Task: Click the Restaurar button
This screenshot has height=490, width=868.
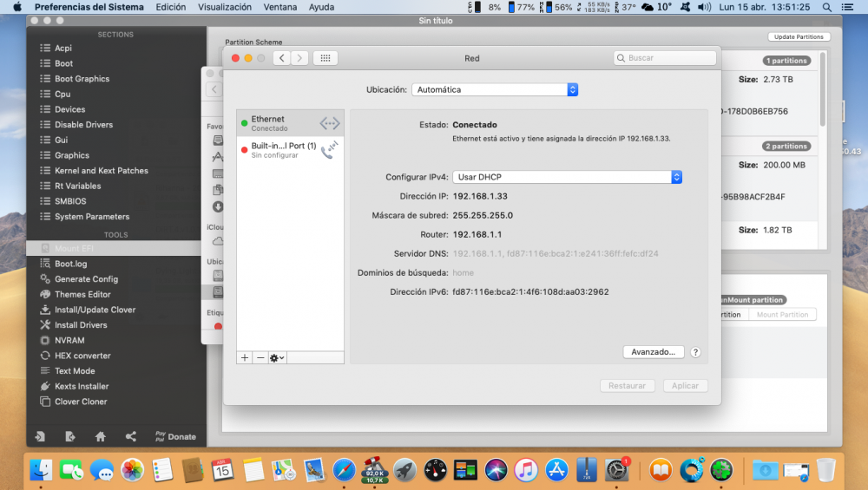Action: (x=628, y=385)
